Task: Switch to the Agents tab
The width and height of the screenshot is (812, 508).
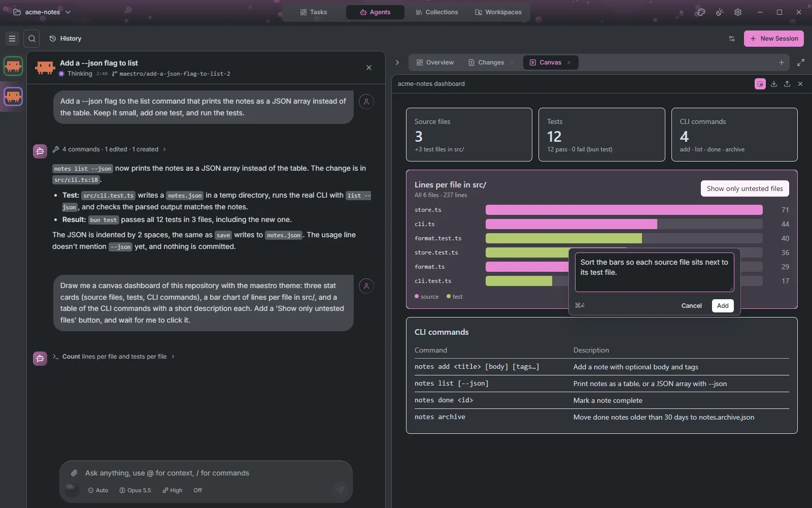Action: coord(375,12)
